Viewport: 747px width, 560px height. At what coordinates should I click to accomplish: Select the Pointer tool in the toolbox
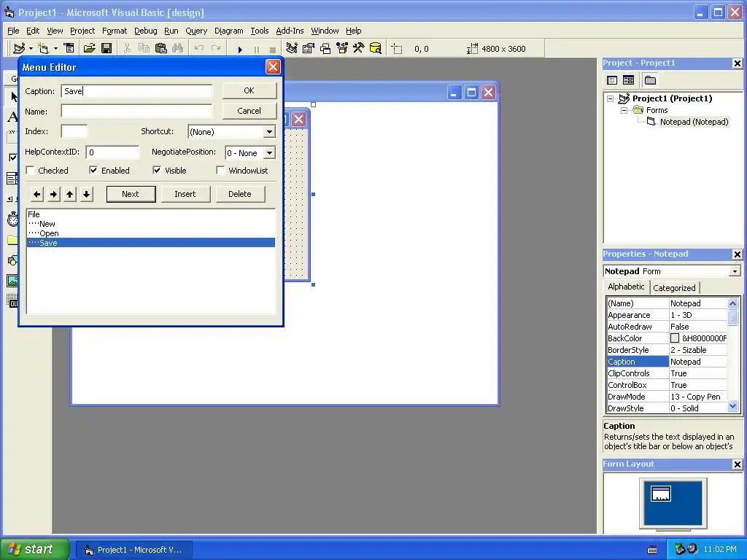[13, 97]
